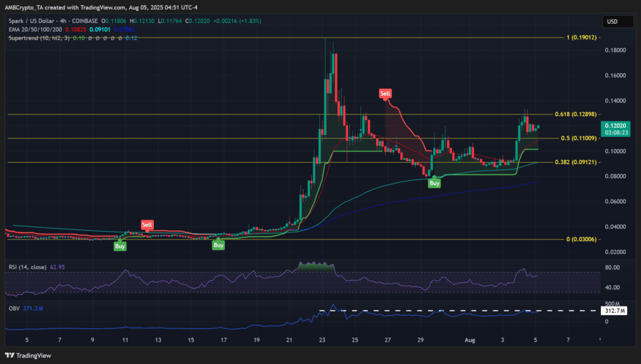This screenshot has height=364, width=641.
Task: Click the Sell marker above the July 11 candles
Action: tap(146, 225)
